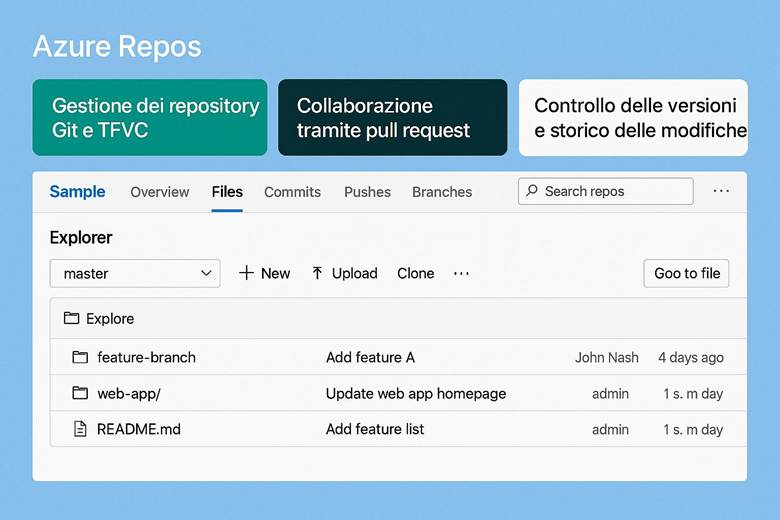Open the README.md file name link

138,429
